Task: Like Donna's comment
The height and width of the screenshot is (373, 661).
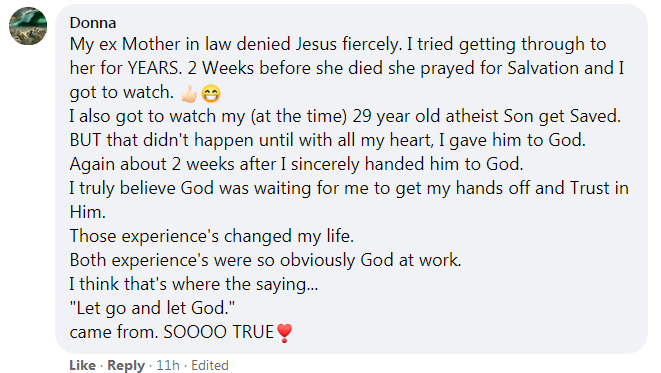Action: pyautogui.click(x=83, y=365)
